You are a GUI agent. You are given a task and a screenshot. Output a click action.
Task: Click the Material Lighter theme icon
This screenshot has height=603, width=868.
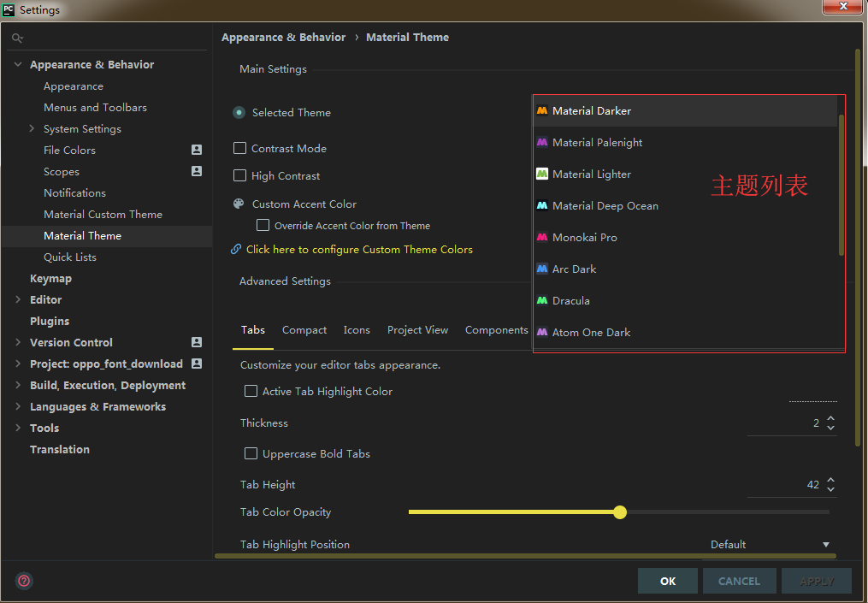[542, 174]
